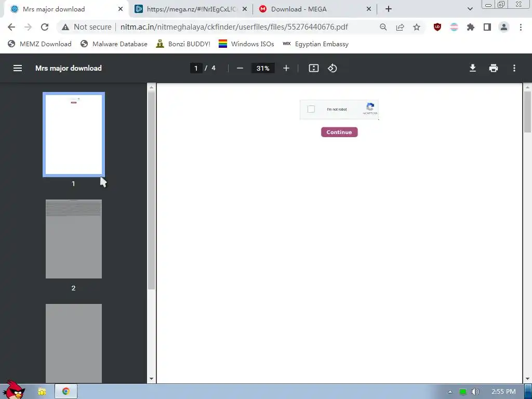The image size is (532, 399).
Task: Reload the current page
Action: 45,27
